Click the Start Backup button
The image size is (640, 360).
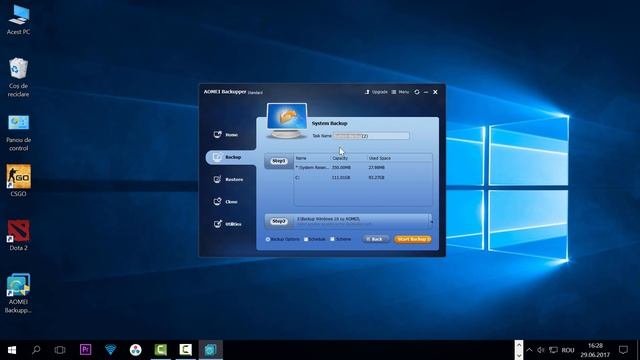[413, 239]
